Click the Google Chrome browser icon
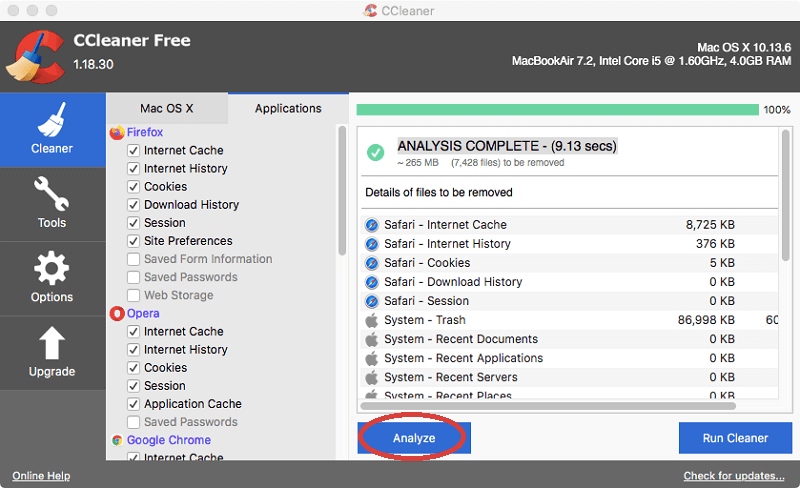The width and height of the screenshot is (800, 488). (x=117, y=440)
